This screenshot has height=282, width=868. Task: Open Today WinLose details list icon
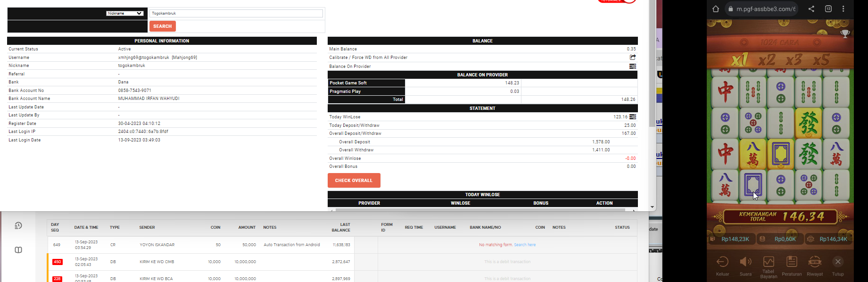(x=633, y=116)
